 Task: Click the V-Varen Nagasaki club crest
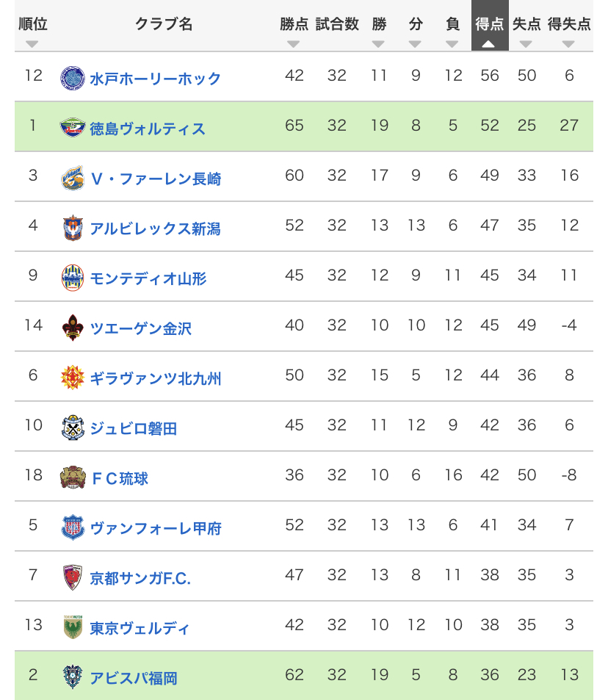point(73,178)
